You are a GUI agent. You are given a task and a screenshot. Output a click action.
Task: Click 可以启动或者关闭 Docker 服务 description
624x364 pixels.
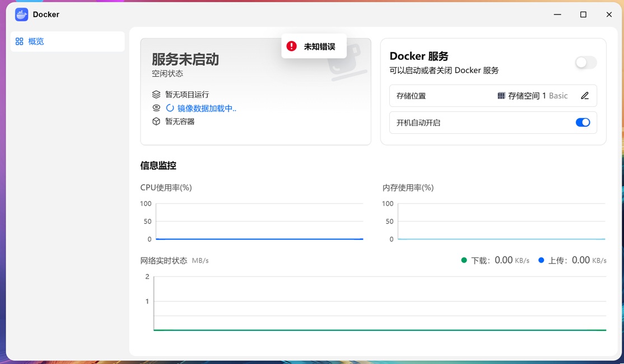tap(444, 71)
